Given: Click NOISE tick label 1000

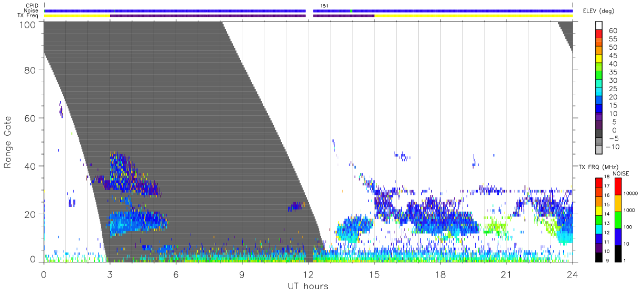Looking at the screenshot, I should (x=629, y=210).
